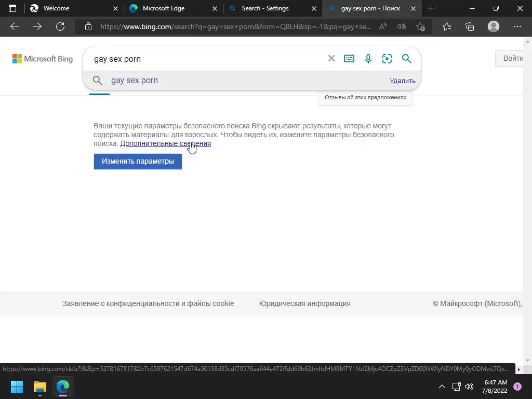This screenshot has height=399, width=532.
Task: View site information via the lock icon
Action: tap(88, 26)
